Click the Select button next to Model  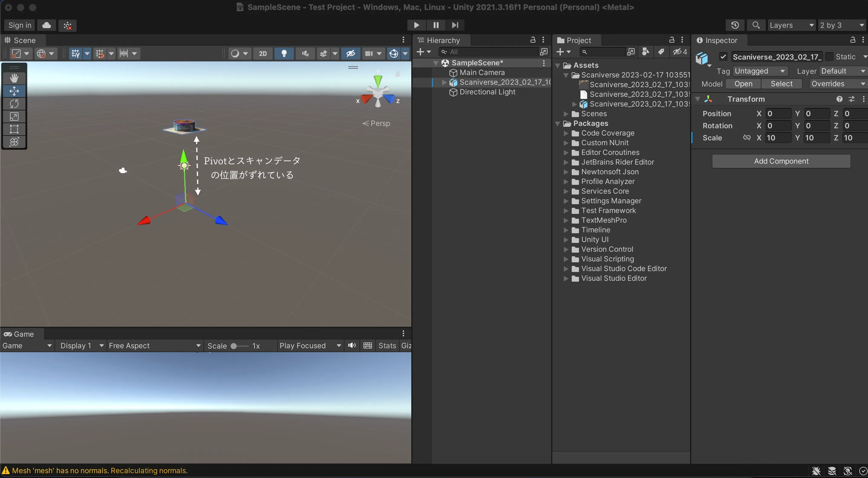pos(782,83)
